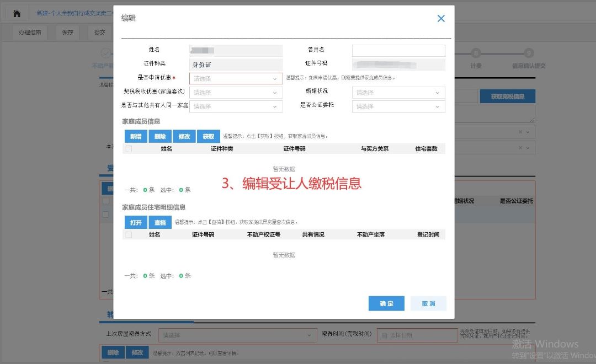The image size is (596, 364).
Task: Click 新增 to add a family member
Action: (x=135, y=136)
